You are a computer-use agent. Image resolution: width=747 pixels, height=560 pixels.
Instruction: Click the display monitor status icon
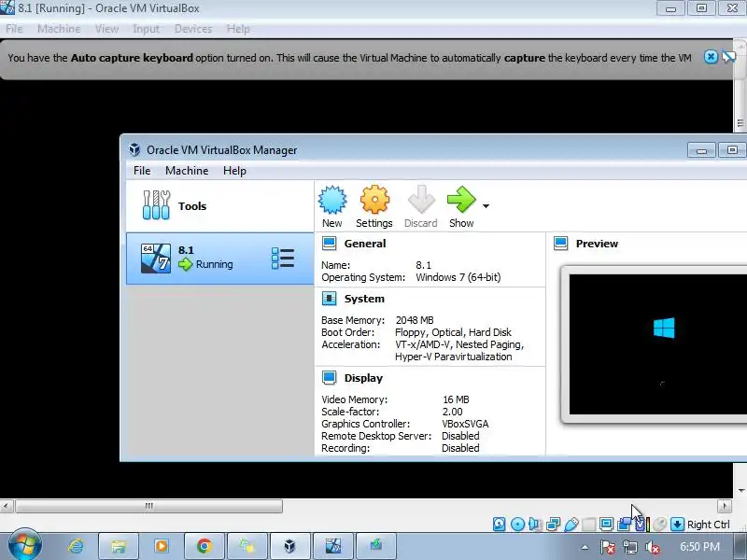[606, 525]
